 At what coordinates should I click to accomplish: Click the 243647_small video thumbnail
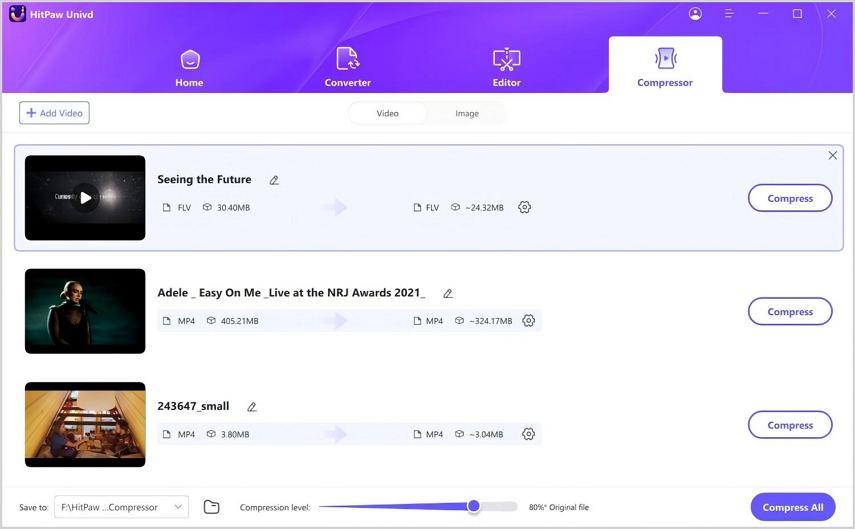(x=85, y=424)
